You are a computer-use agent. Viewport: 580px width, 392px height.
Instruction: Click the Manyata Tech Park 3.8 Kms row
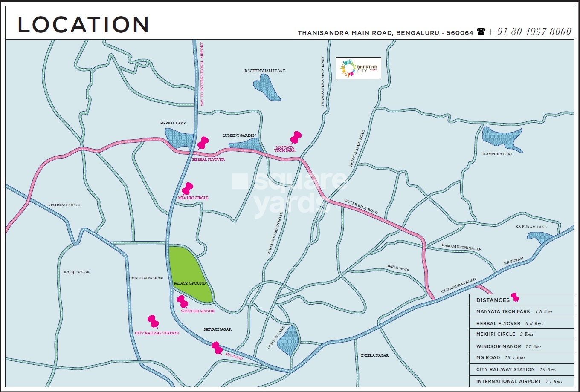tap(522, 311)
